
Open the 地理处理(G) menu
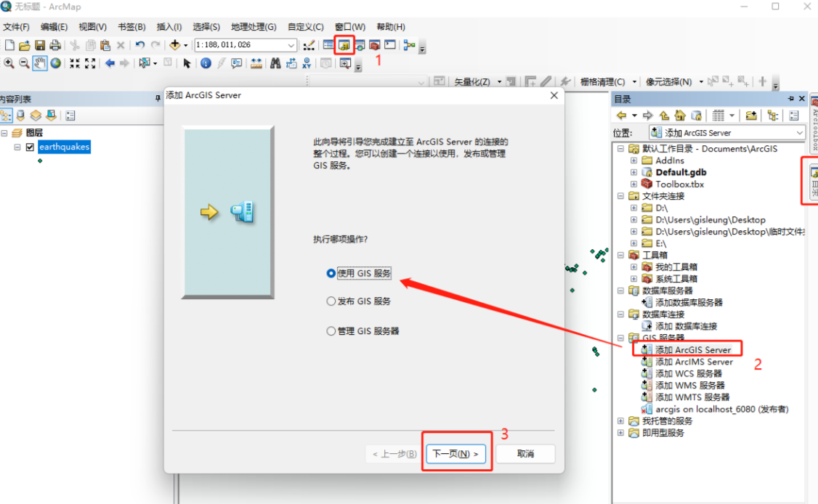pos(254,27)
